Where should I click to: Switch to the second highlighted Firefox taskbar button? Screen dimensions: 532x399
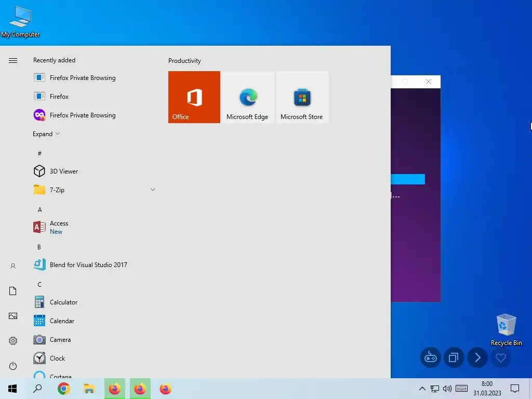[x=140, y=389]
